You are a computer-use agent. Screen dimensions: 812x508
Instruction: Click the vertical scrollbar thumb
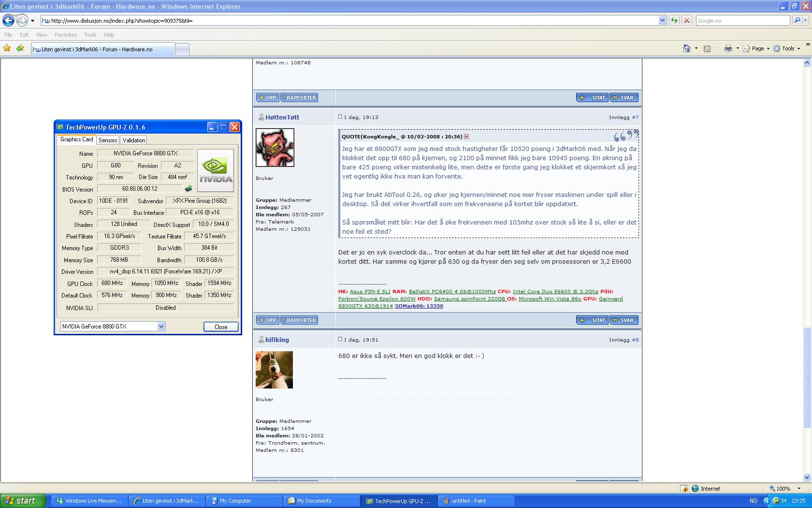(806, 377)
